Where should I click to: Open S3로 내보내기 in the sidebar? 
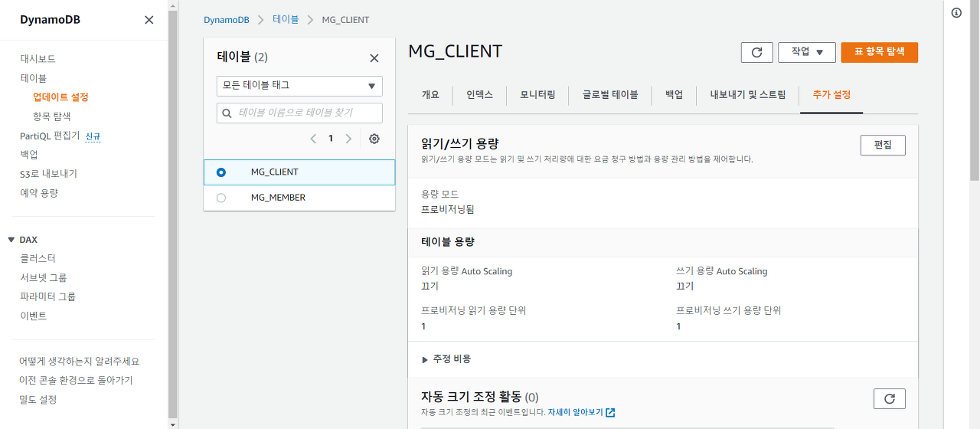coord(48,174)
